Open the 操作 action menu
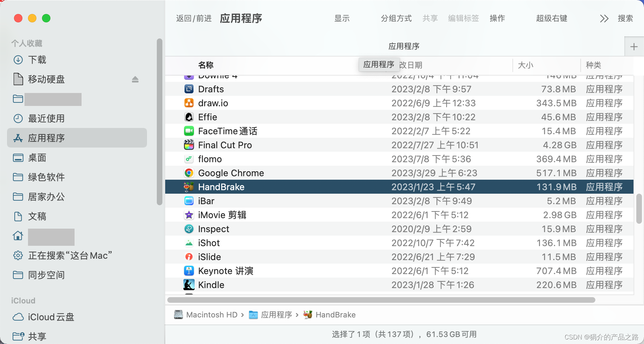The height and width of the screenshot is (344, 644). pyautogui.click(x=497, y=19)
